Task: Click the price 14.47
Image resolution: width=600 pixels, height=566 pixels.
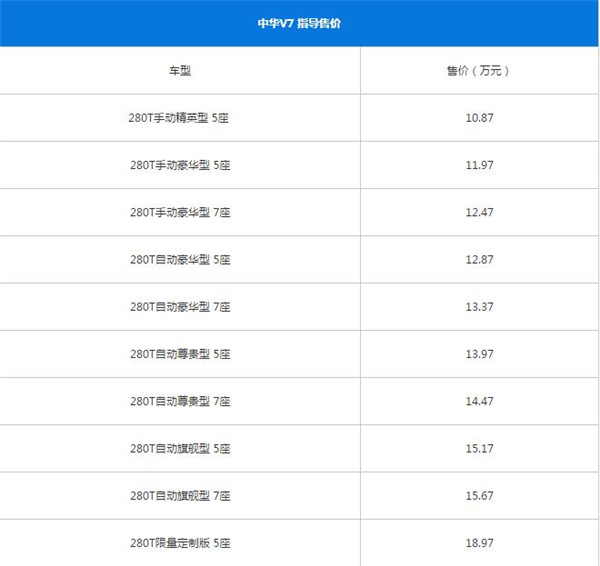Action: pos(479,401)
